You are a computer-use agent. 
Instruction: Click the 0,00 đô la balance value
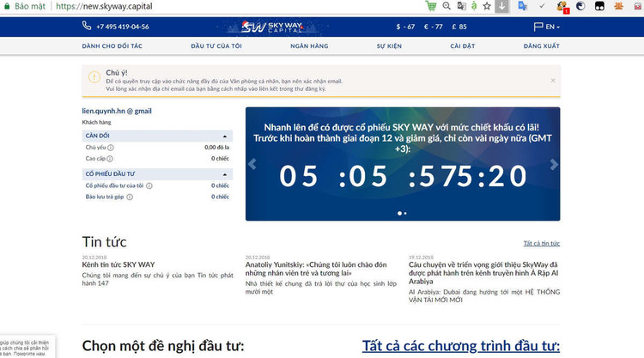[x=217, y=148]
